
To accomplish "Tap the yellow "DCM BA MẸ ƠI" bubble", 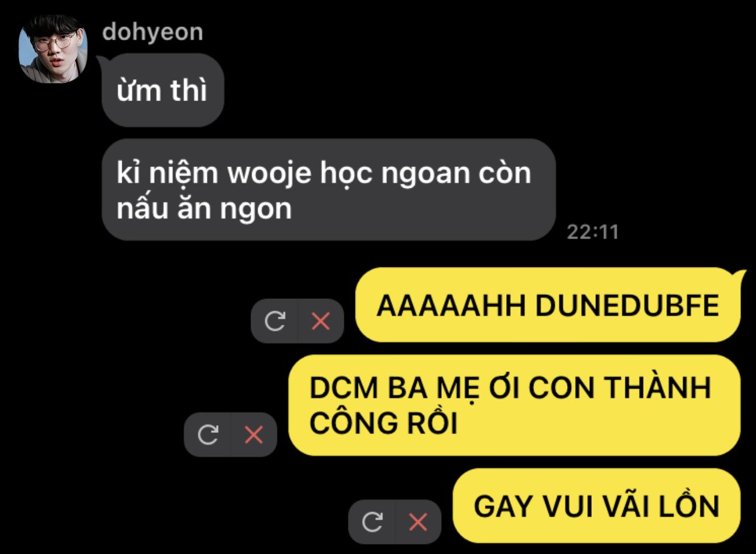I will coord(514,405).
